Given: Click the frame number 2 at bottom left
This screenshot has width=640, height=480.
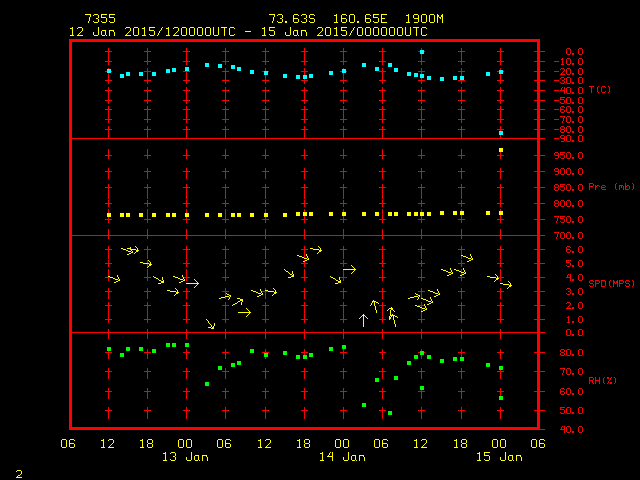Looking at the screenshot, I should click(x=18, y=471).
